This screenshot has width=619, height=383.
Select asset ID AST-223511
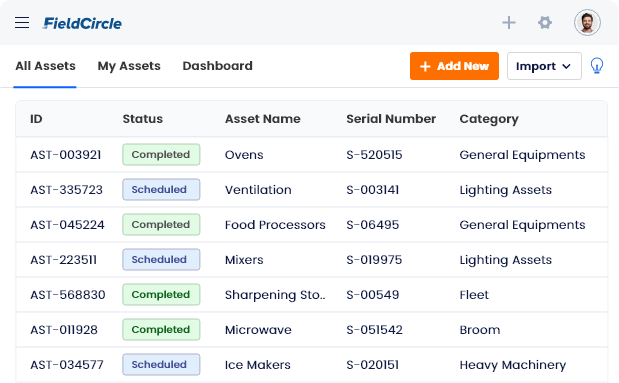pyautogui.click(x=64, y=260)
